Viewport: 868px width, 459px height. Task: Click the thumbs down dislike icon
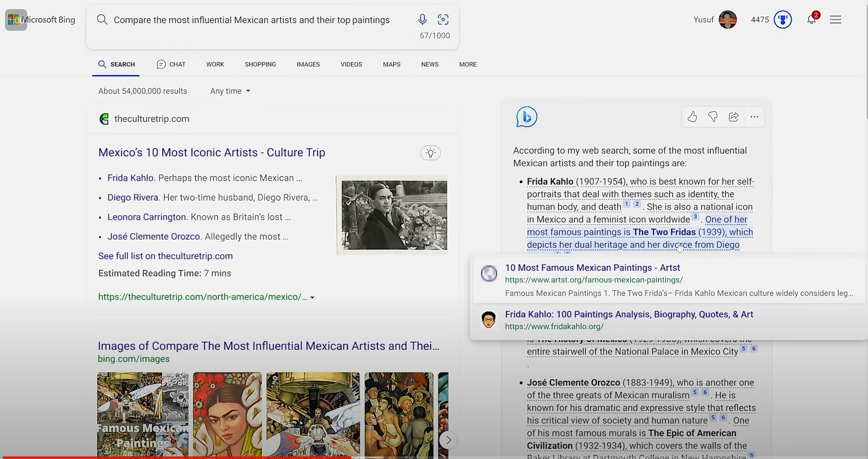point(713,117)
